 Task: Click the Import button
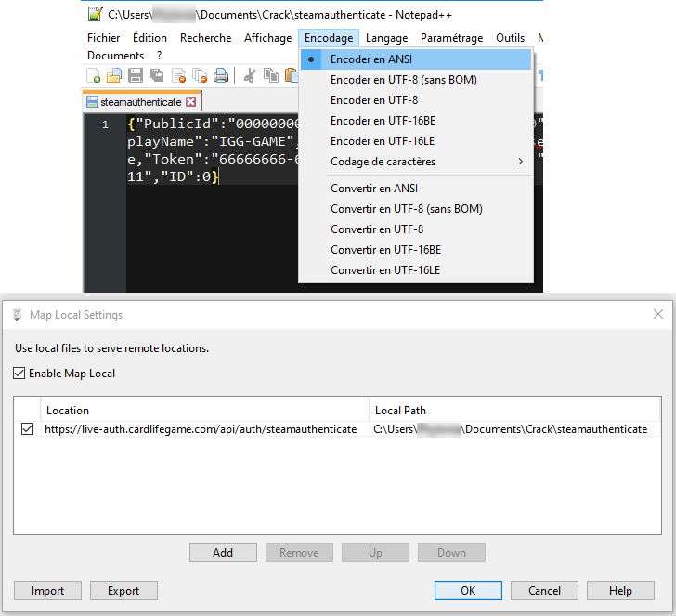pos(47,591)
